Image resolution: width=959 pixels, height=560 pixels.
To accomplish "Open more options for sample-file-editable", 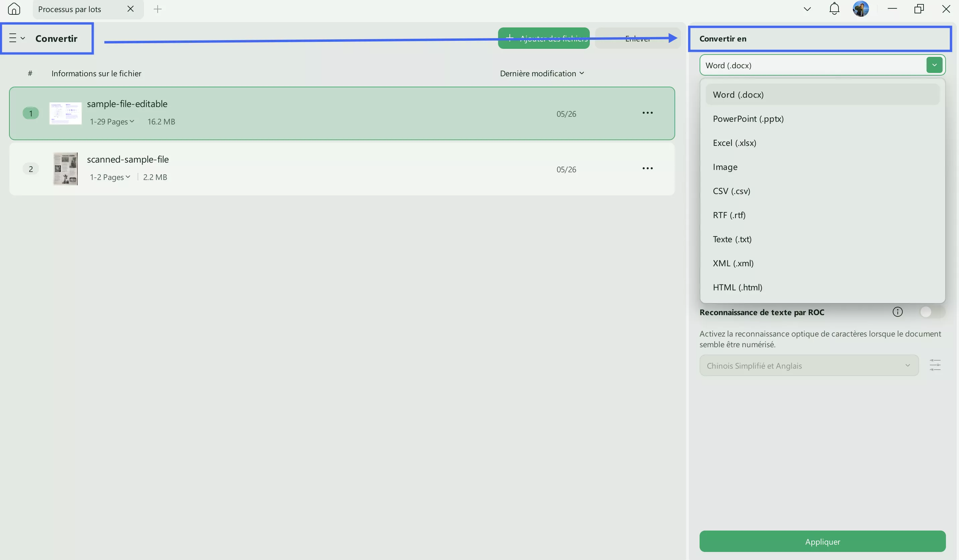I will point(647,113).
